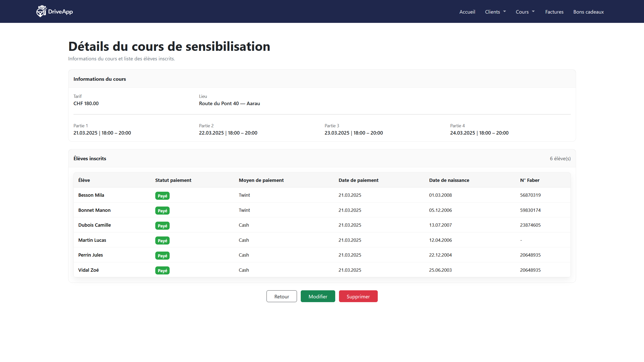Click the N° Faber column header
This screenshot has width=644, height=362.
529,180
